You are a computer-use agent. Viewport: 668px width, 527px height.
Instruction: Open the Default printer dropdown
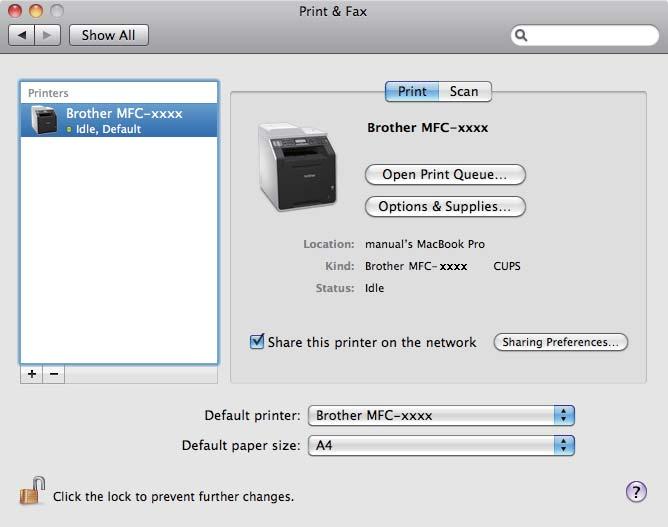point(441,415)
